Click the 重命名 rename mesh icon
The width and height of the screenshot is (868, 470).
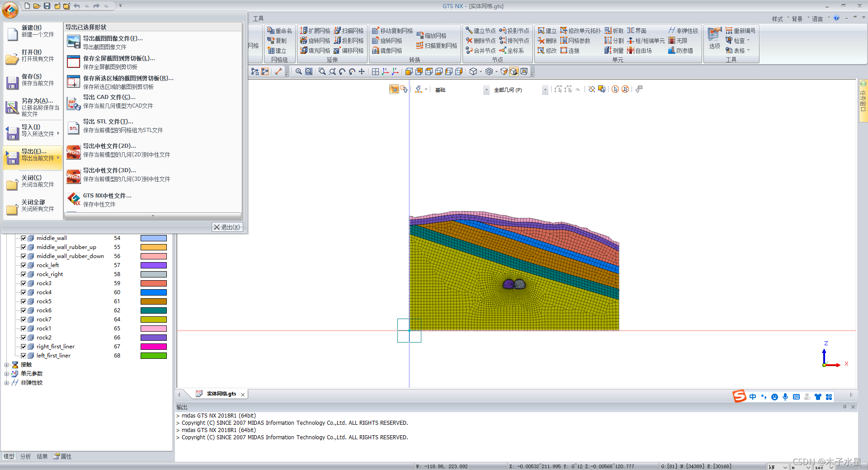[279, 31]
